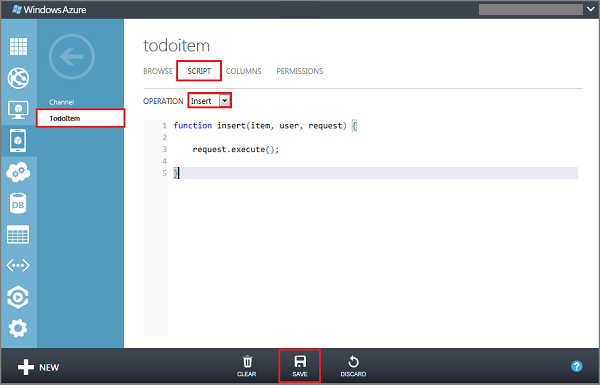Switch to the PERMISSIONS tab

pos(300,71)
